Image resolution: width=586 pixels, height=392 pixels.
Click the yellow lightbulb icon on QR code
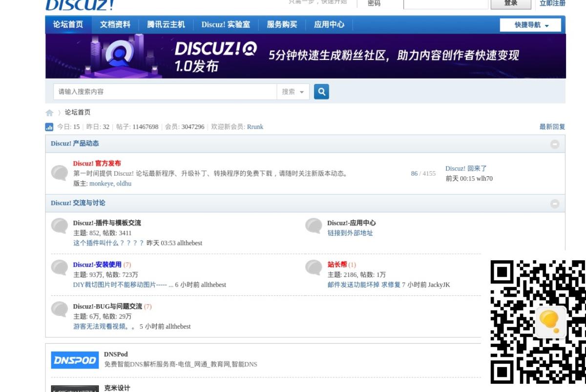point(550,322)
